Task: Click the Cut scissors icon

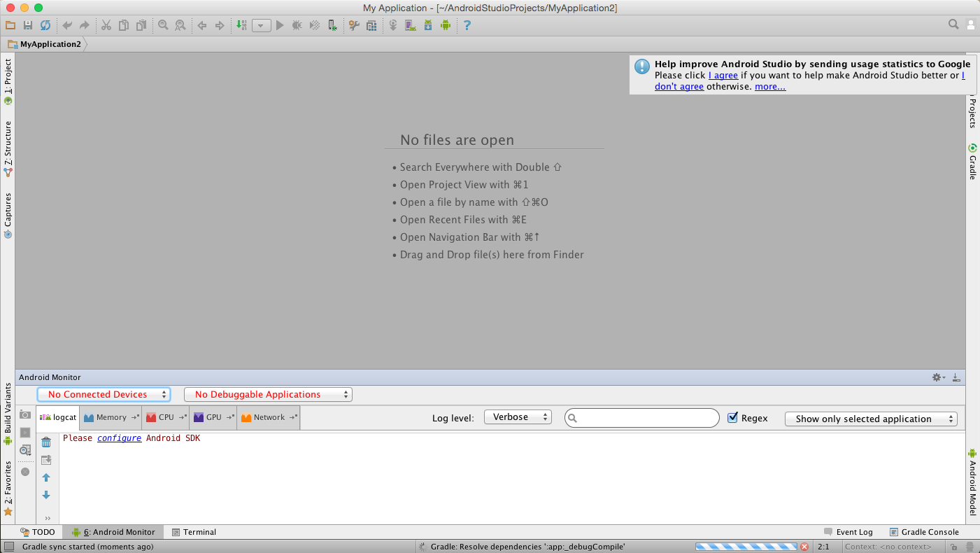Action: 106,25
